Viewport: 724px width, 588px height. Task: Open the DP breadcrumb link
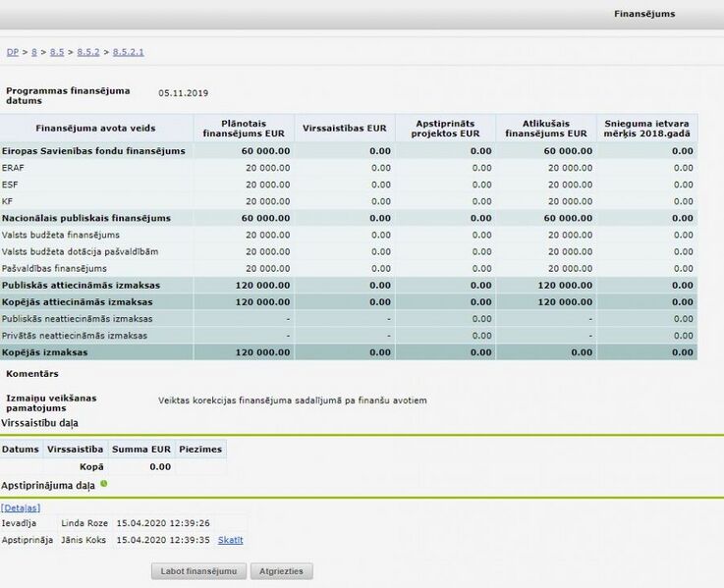(13, 52)
